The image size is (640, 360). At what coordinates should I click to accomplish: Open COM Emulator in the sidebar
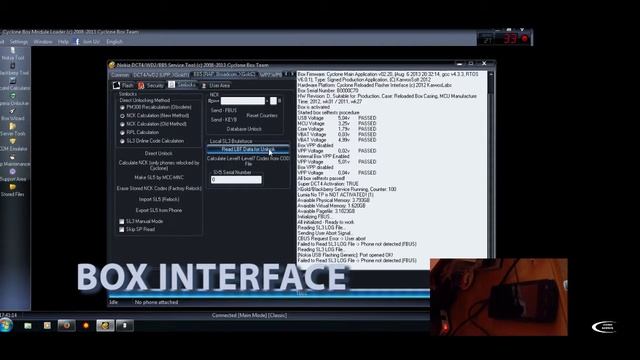(13, 144)
